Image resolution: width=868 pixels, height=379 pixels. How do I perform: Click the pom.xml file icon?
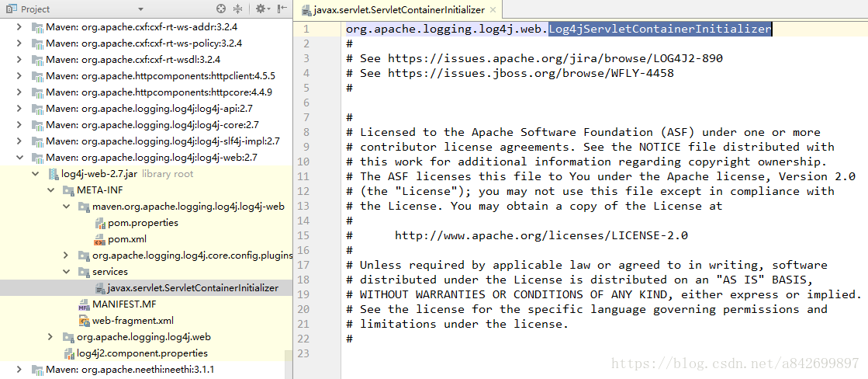point(99,238)
